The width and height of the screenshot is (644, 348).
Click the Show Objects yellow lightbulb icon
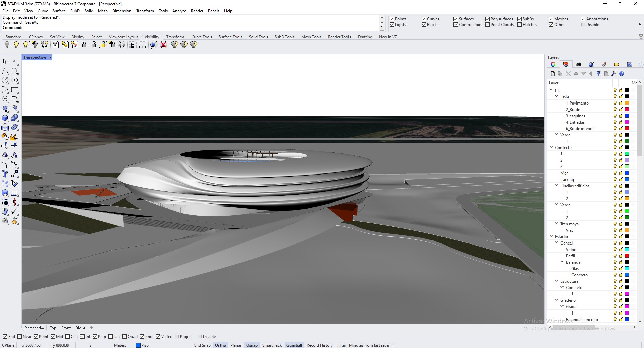tap(16, 45)
